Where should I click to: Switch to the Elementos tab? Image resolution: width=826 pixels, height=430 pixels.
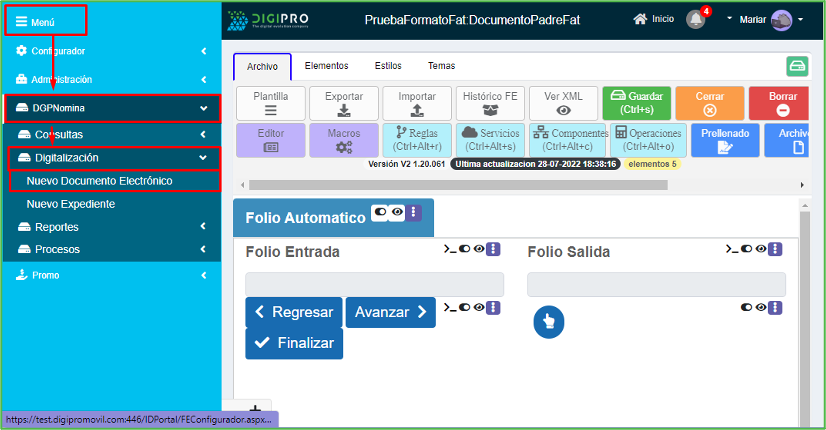click(x=326, y=66)
